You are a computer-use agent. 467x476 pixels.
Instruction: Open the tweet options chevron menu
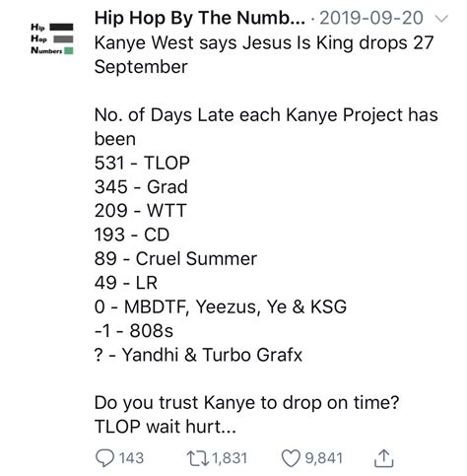[441, 19]
